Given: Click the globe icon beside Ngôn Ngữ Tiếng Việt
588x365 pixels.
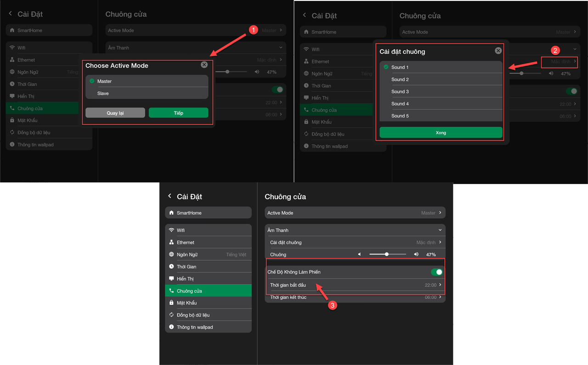Looking at the screenshot, I should tap(171, 254).
